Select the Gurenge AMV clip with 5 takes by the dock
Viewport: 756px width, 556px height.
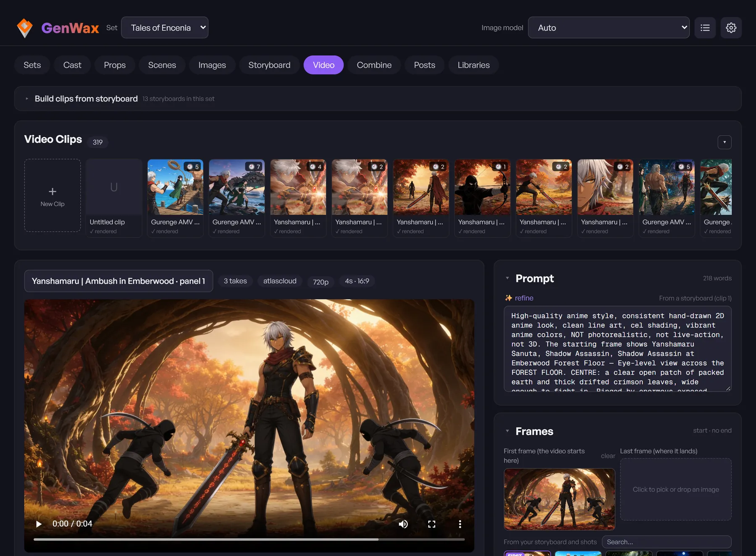[x=175, y=198]
